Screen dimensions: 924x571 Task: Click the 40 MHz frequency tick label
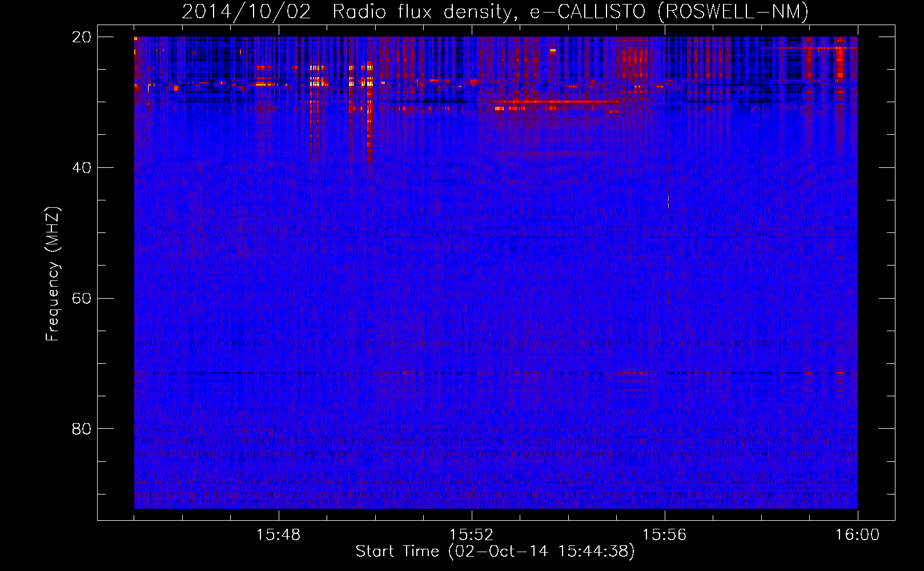(x=81, y=168)
